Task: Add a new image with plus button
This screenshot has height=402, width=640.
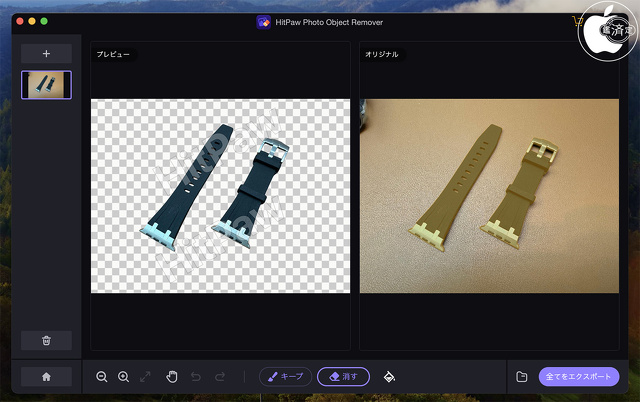Action: pyautogui.click(x=46, y=53)
